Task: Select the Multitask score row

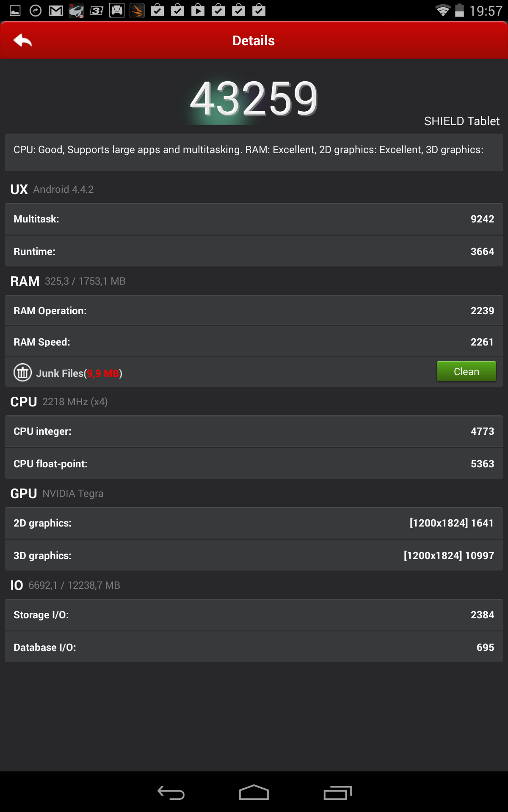Action: point(254,219)
